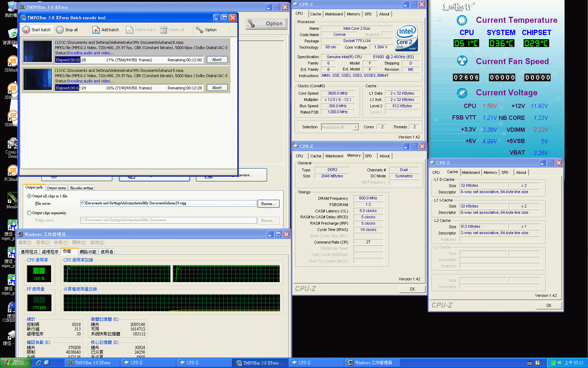This screenshot has width=588, height=368.
Task: Click the shana19 video preview thumbnail
Action: pyautogui.click(x=38, y=79)
